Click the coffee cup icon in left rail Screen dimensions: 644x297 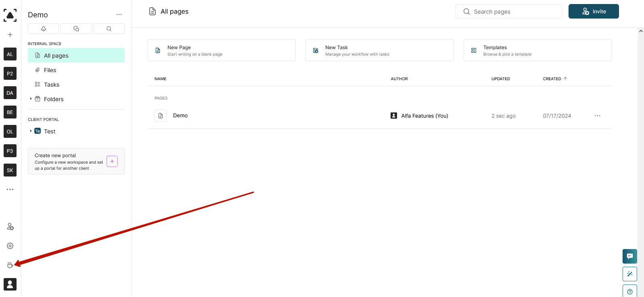coord(10,265)
